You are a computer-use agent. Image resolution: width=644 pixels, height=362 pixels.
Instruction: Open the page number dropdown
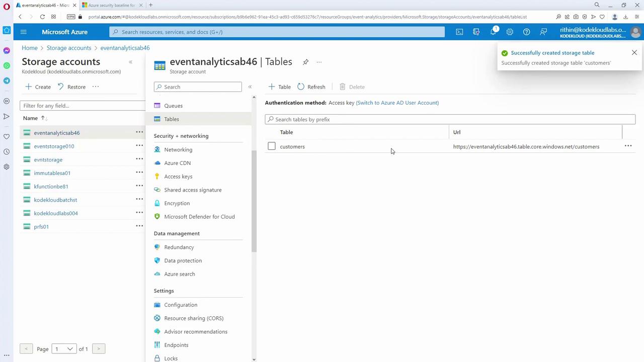64,349
